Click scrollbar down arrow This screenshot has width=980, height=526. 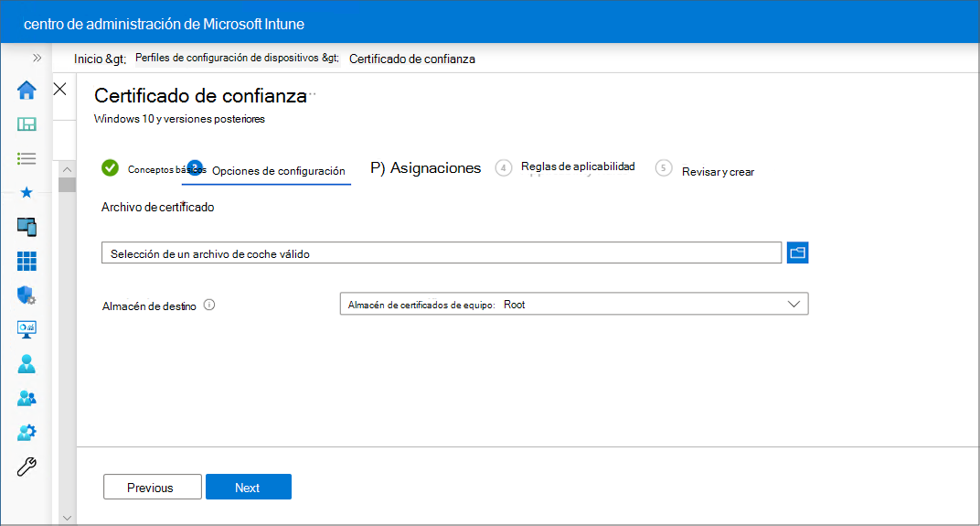point(67,518)
